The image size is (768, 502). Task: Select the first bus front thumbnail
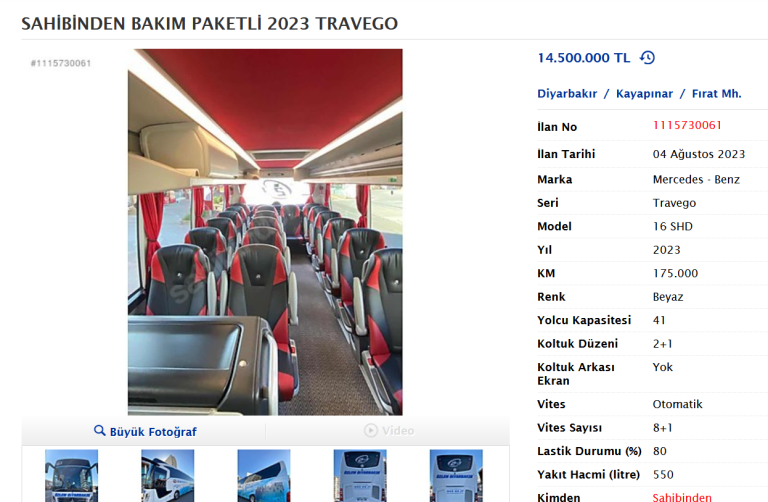pyautogui.click(x=72, y=476)
